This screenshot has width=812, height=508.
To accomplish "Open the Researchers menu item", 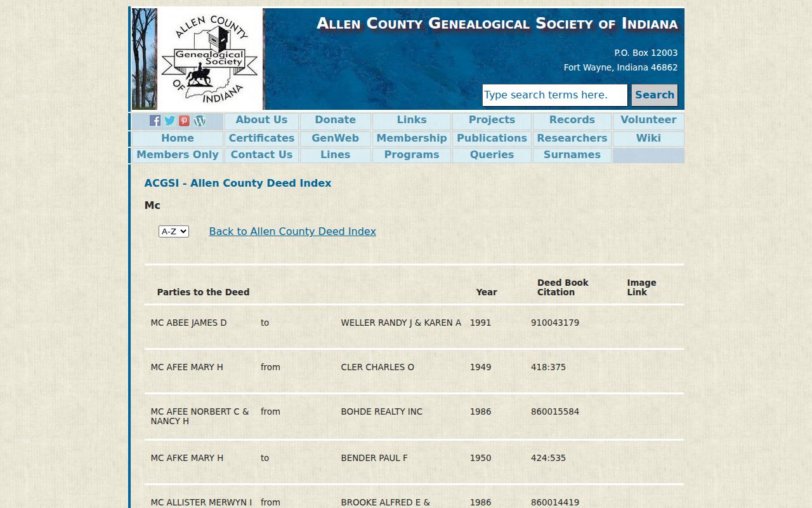I will (x=572, y=138).
